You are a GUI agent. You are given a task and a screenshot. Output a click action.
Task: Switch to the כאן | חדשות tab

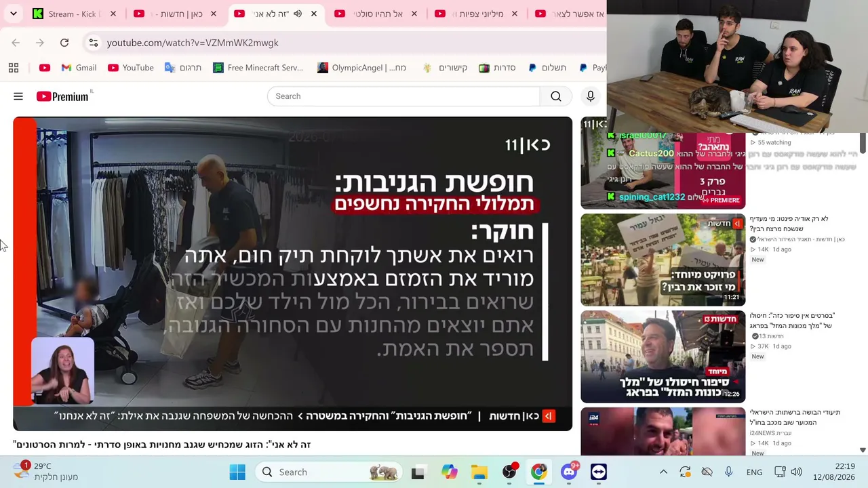click(x=173, y=14)
